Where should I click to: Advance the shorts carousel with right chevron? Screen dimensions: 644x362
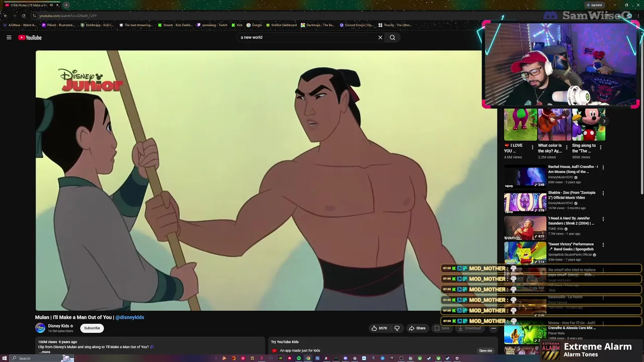pyautogui.click(x=604, y=121)
